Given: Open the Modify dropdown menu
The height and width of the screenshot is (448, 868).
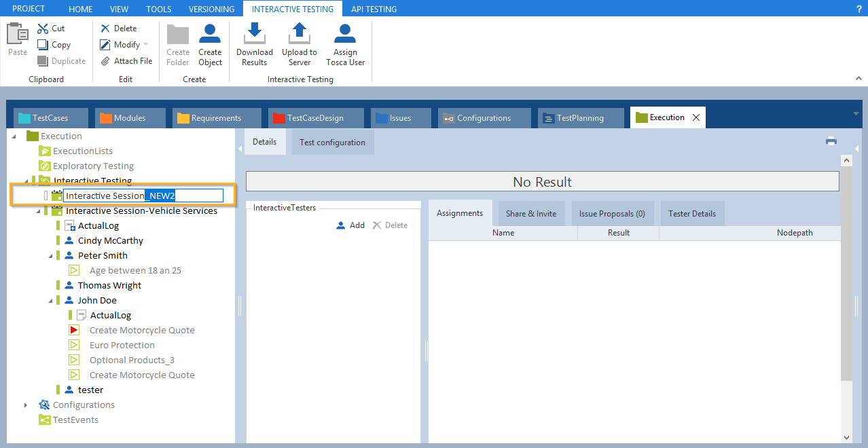Looking at the screenshot, I should (x=145, y=45).
